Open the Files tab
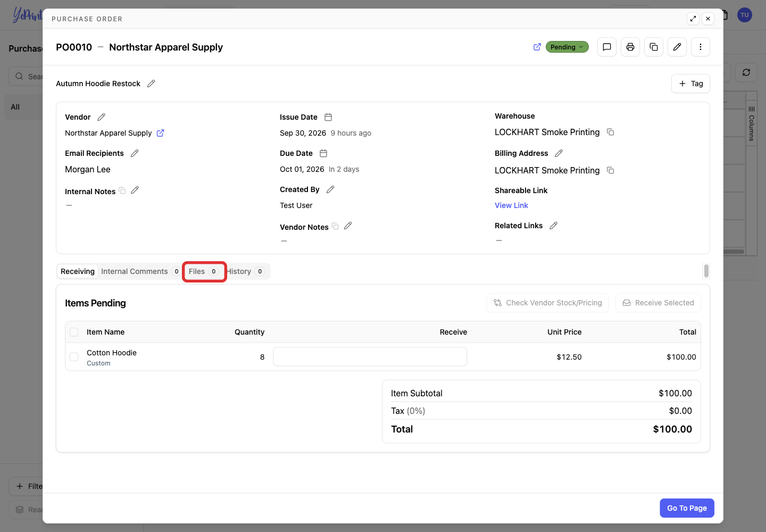This screenshot has width=766, height=532. pyautogui.click(x=204, y=271)
